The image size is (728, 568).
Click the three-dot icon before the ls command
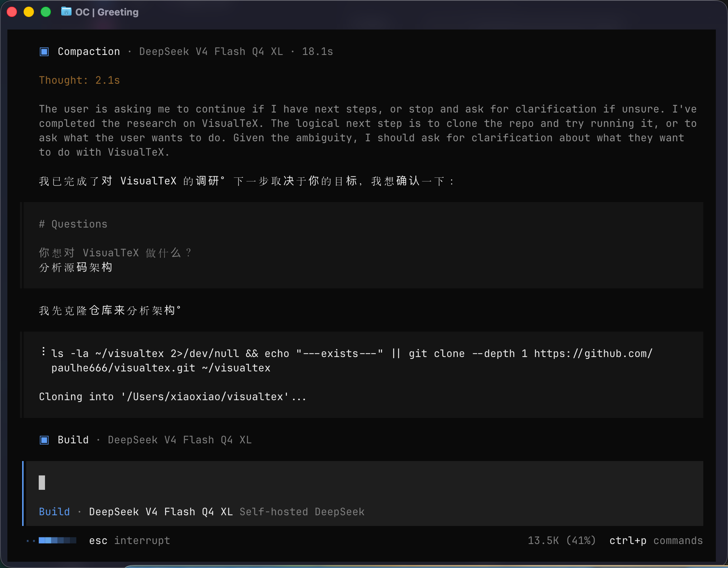[x=44, y=351]
